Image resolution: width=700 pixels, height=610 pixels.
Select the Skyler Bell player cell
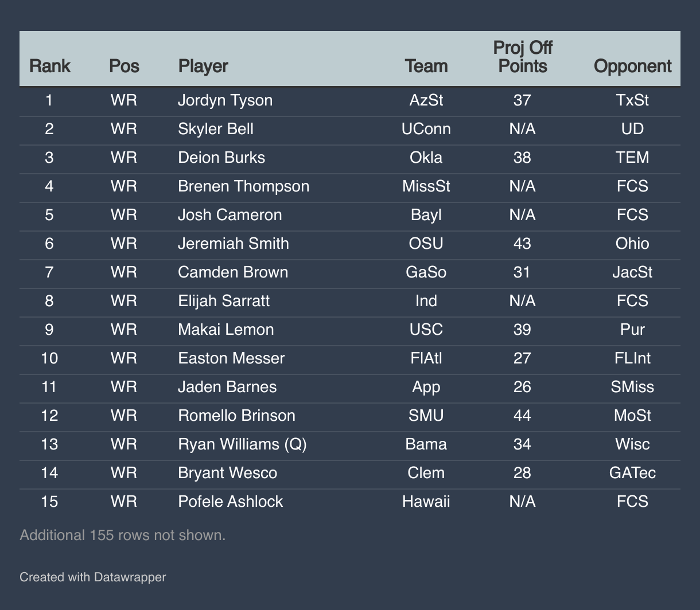coord(216,129)
